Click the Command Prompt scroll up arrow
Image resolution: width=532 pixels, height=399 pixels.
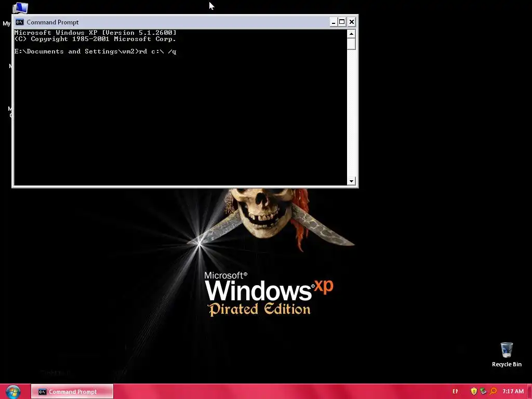coord(351,34)
